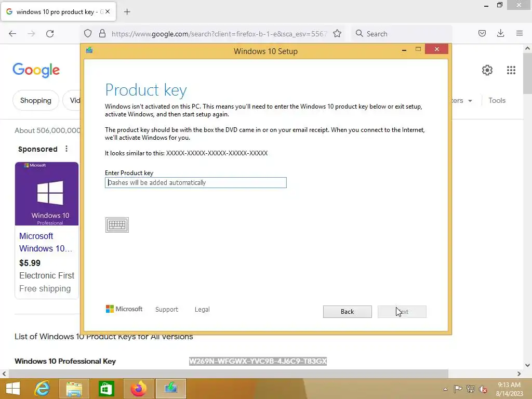Open File Explorer from the taskbar
Viewport: 532px width, 399px height.
point(74,389)
